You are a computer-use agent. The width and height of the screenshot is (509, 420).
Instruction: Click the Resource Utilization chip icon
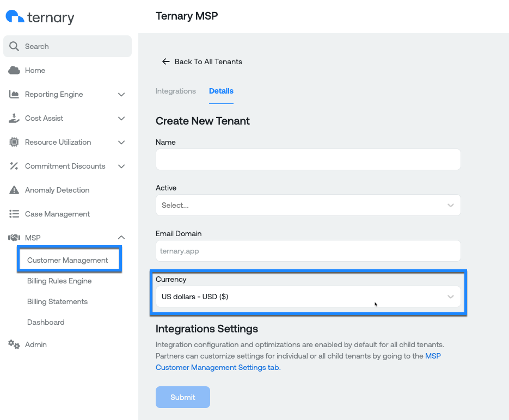click(x=14, y=142)
